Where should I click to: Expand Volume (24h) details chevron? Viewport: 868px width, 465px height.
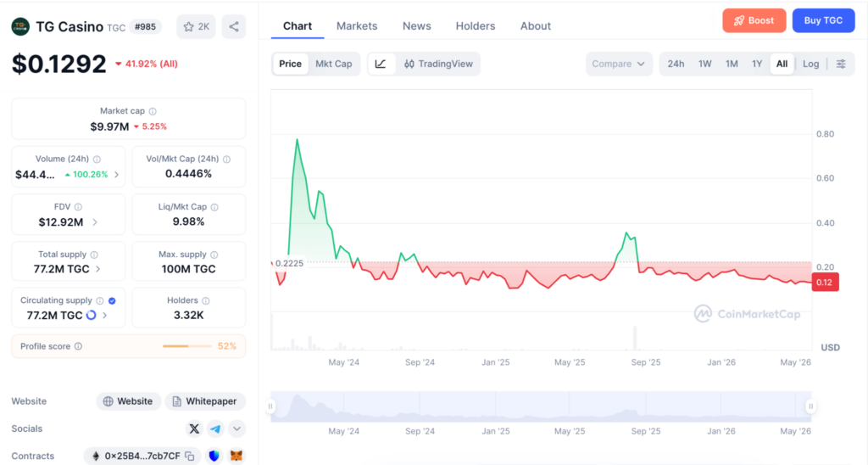pyautogui.click(x=116, y=175)
